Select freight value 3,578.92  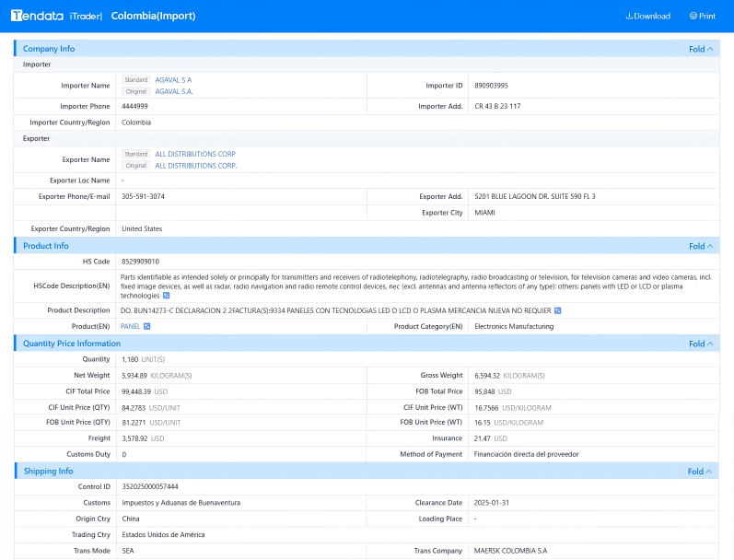click(x=134, y=438)
